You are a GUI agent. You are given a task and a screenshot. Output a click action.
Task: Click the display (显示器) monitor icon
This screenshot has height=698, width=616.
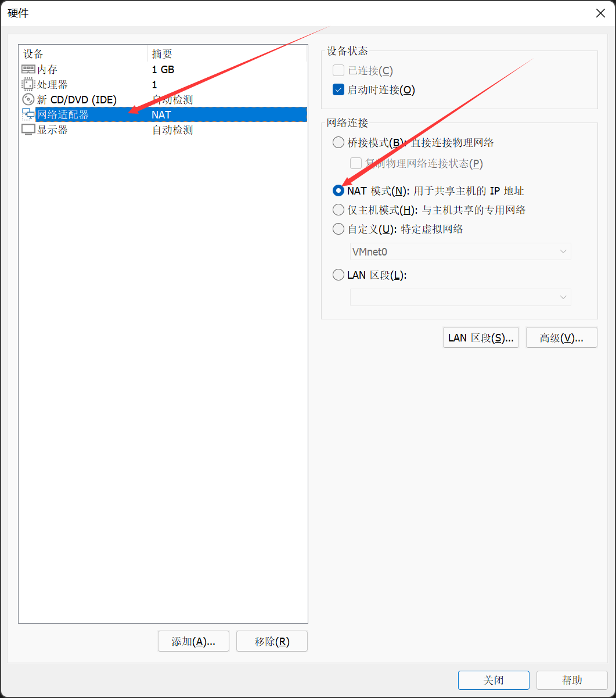[x=28, y=129]
